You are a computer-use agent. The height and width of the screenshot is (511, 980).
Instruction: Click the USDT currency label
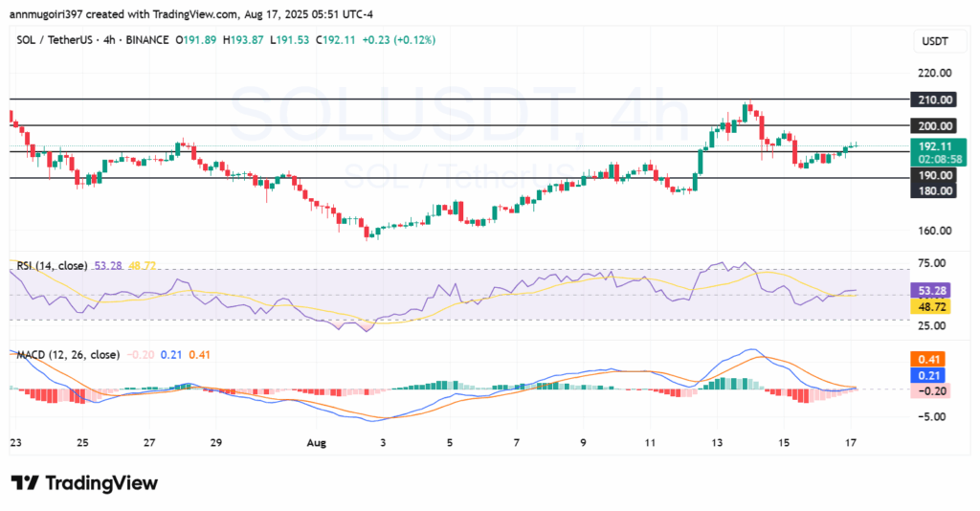pos(935,41)
